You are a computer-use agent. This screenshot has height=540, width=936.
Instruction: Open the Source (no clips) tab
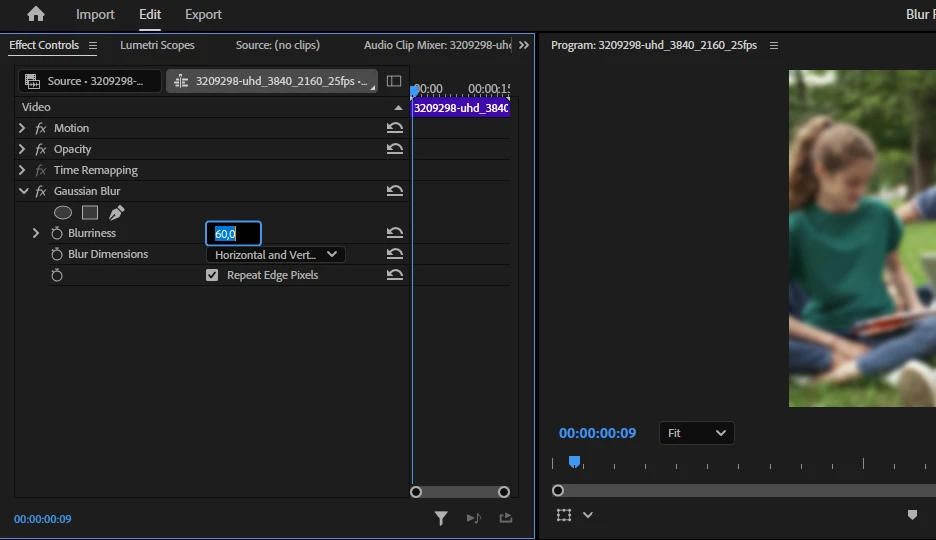pos(278,45)
